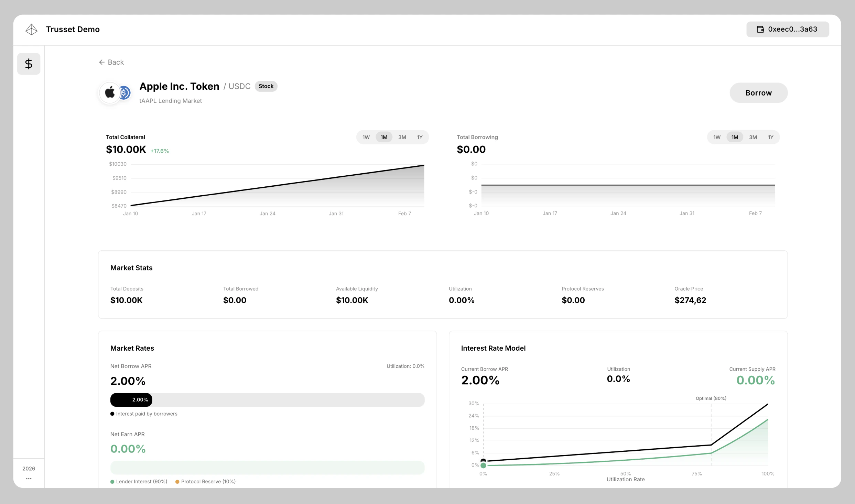Select the 3M range on the borrowing chart

click(x=753, y=137)
